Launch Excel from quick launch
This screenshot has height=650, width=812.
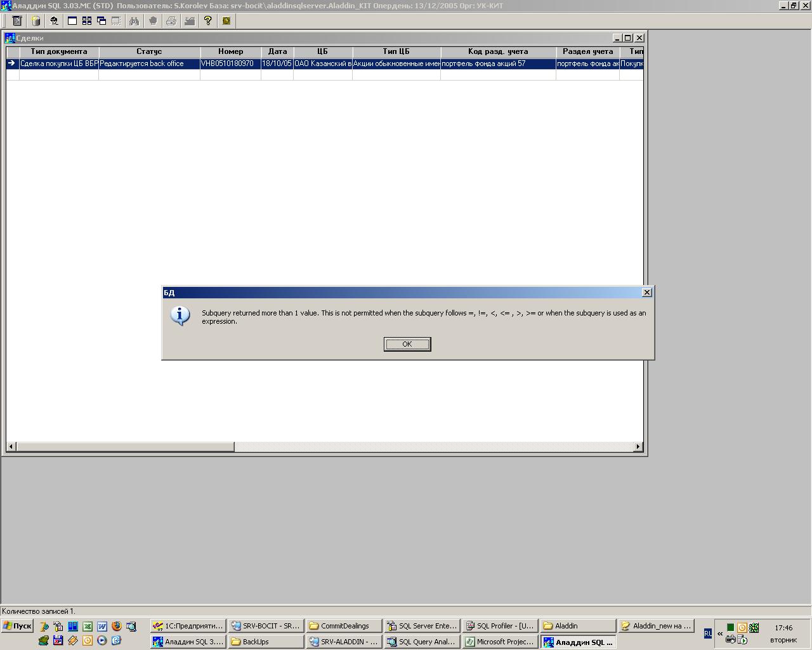click(x=87, y=627)
